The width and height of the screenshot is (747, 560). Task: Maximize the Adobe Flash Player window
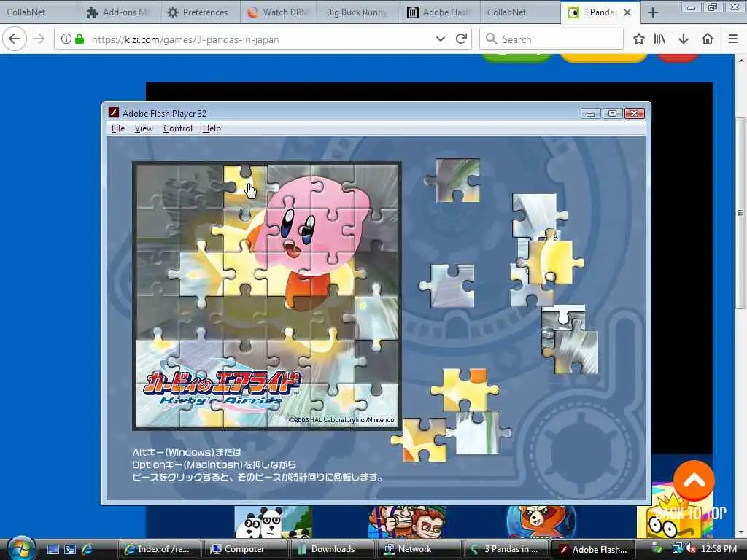pyautogui.click(x=612, y=113)
